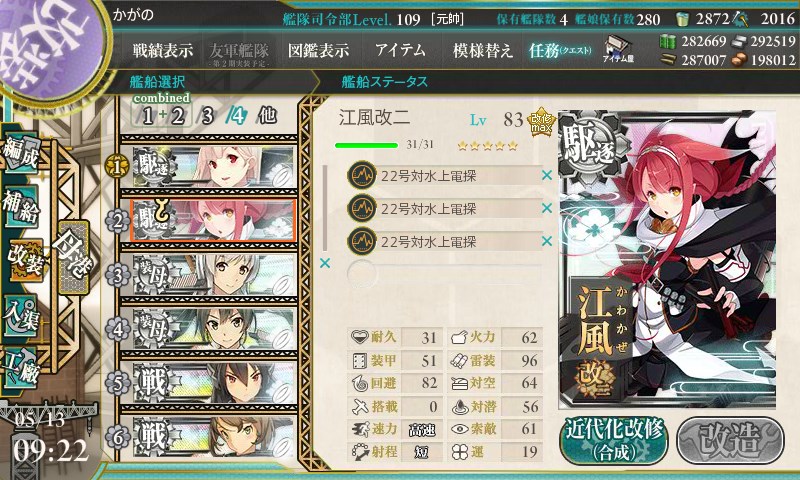800x480 pixels.
Task: Open the 工廠 factory side icon
Action: coord(21,368)
